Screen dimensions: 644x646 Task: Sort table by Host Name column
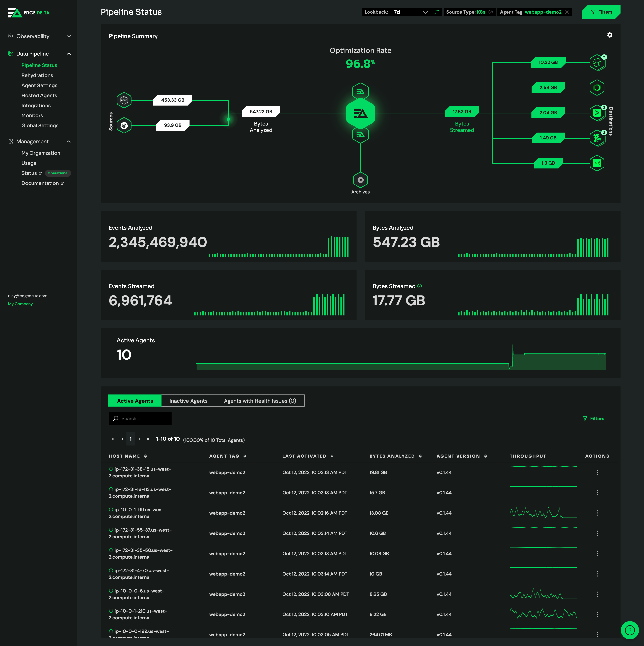pos(145,456)
